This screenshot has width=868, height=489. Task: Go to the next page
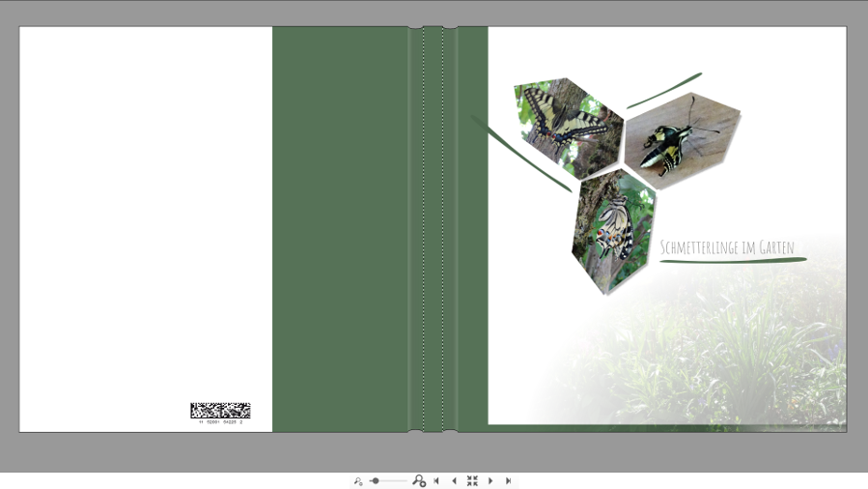490,480
